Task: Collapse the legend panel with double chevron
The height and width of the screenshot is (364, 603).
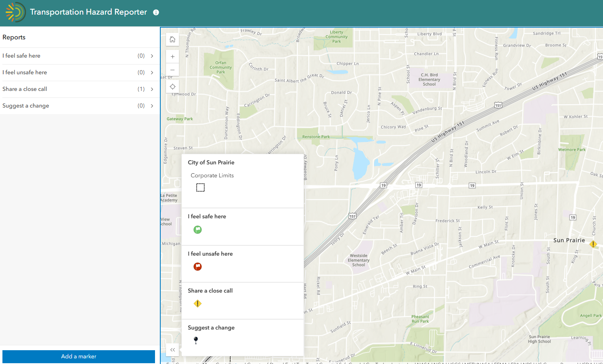Action: 172,349
